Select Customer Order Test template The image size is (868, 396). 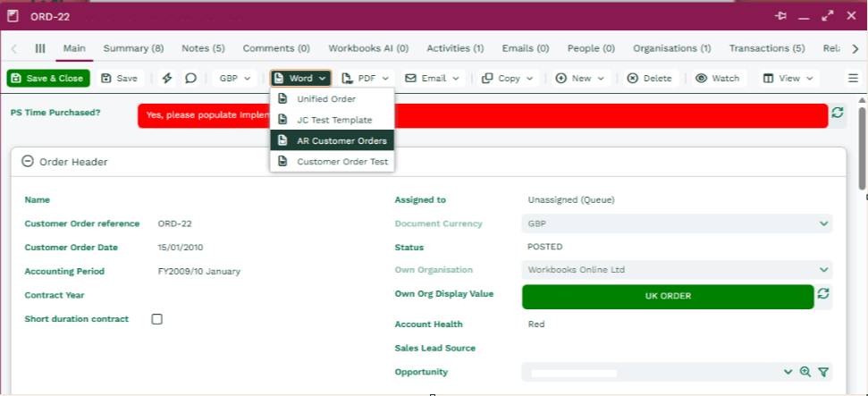point(333,162)
